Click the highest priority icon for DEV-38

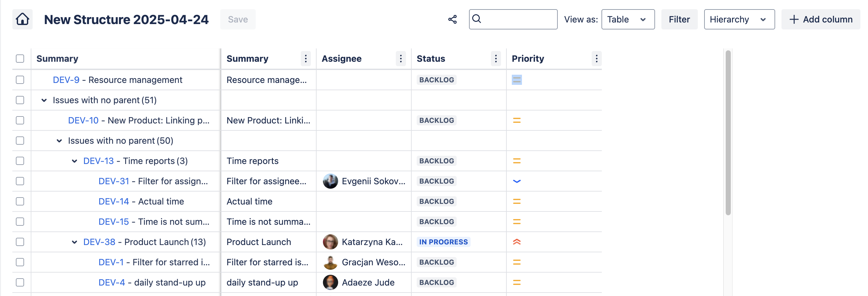517,242
